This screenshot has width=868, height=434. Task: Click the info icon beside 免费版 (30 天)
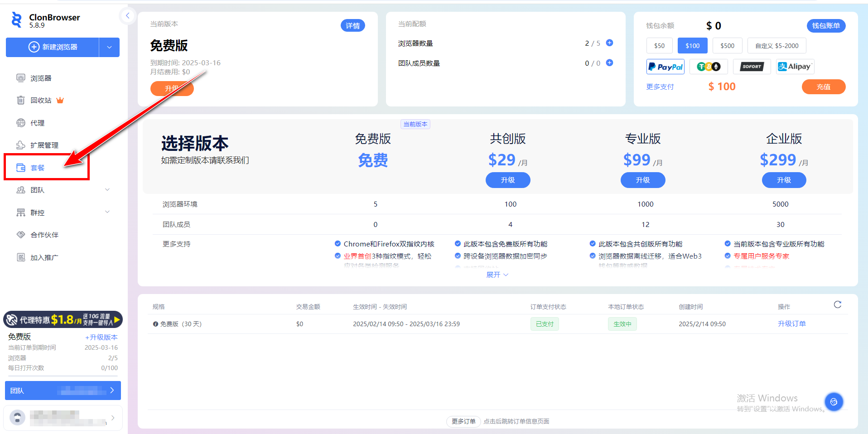click(x=155, y=324)
